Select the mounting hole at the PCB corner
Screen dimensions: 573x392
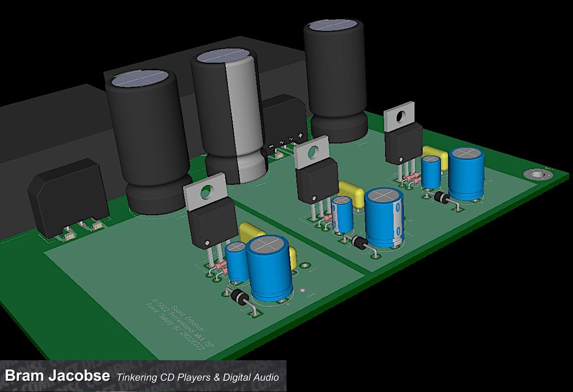pyautogui.click(x=535, y=173)
